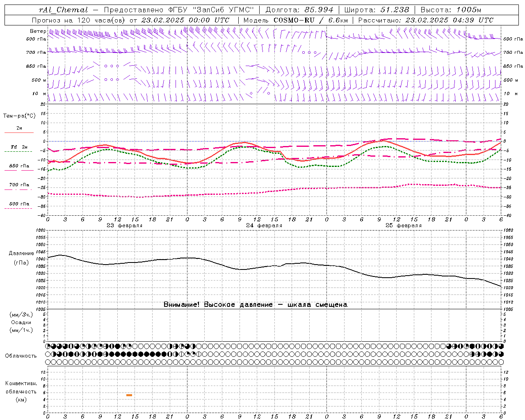Click -40 on the left temperature axis
Viewport: 525px width, 420px height.
[42, 215]
